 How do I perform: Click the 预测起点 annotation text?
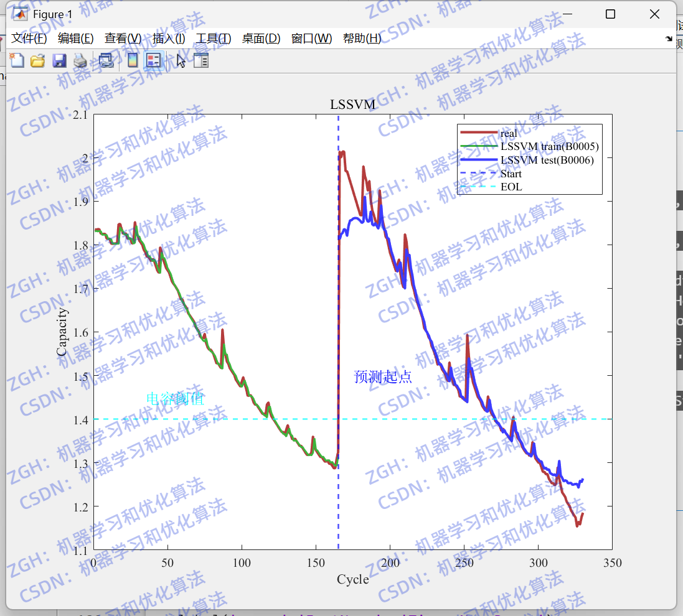(382, 376)
